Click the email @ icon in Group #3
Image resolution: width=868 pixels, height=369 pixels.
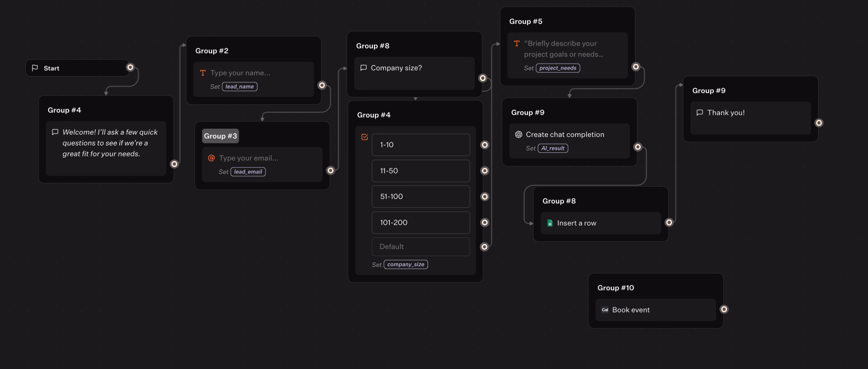click(x=211, y=158)
